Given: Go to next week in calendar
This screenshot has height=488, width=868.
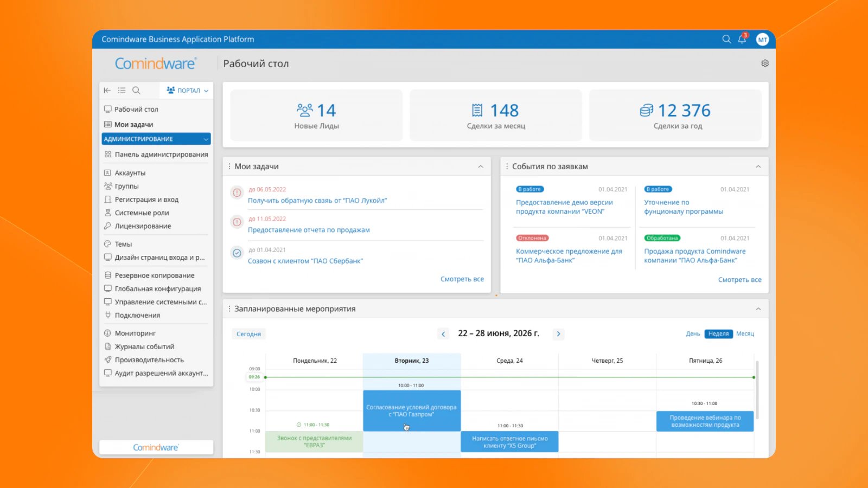Looking at the screenshot, I should pos(558,334).
